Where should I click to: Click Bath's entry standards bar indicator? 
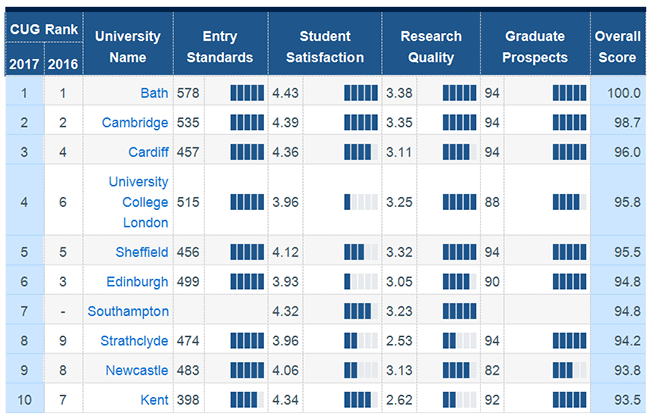click(247, 93)
